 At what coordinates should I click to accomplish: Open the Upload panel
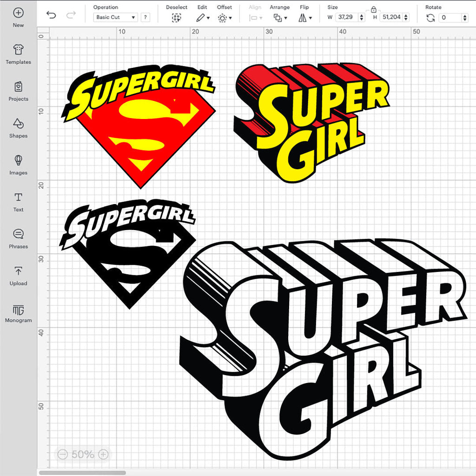pyautogui.click(x=18, y=276)
